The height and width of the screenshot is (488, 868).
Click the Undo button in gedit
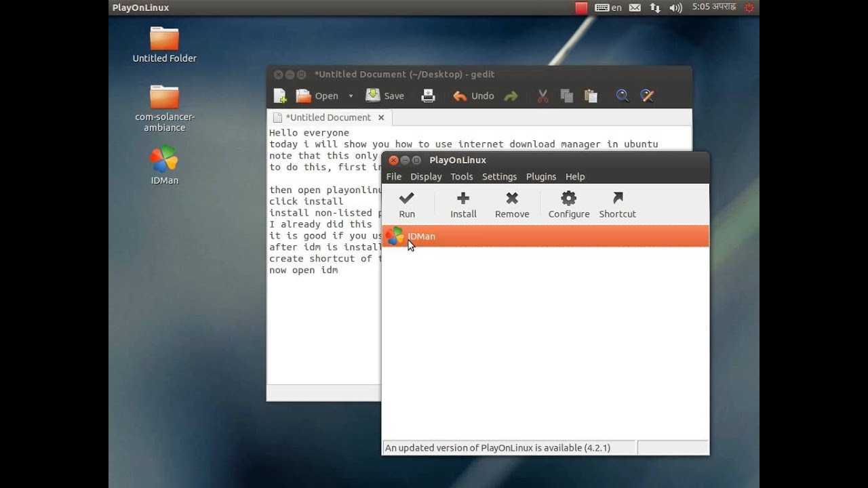[473, 96]
